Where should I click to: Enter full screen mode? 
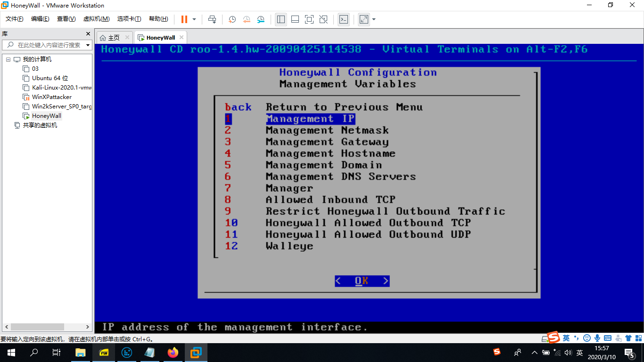pos(309,19)
